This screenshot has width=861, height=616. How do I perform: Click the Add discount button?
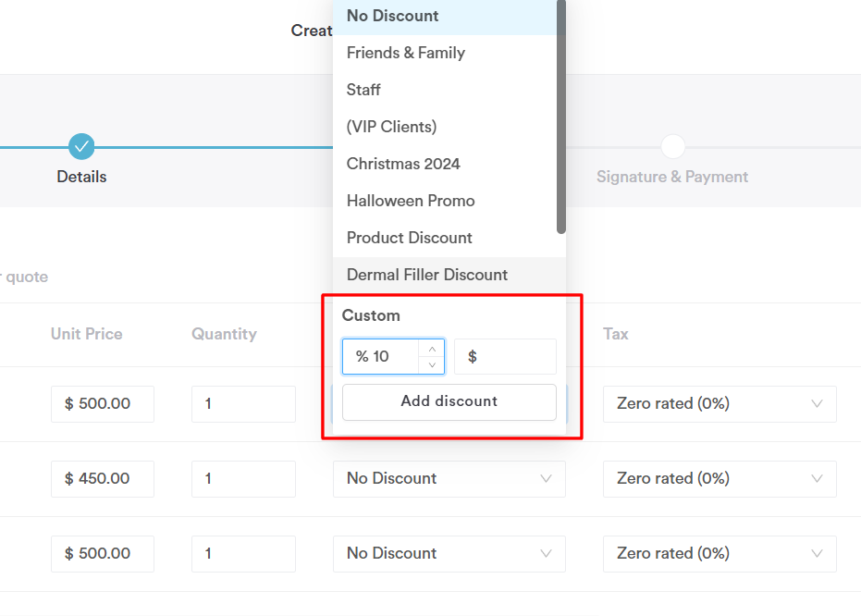[449, 402]
